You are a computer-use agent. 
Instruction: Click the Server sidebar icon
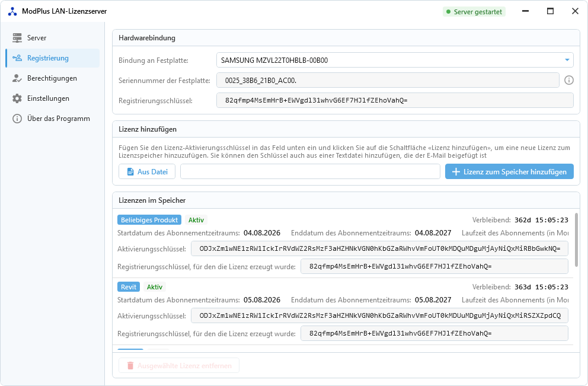point(17,38)
